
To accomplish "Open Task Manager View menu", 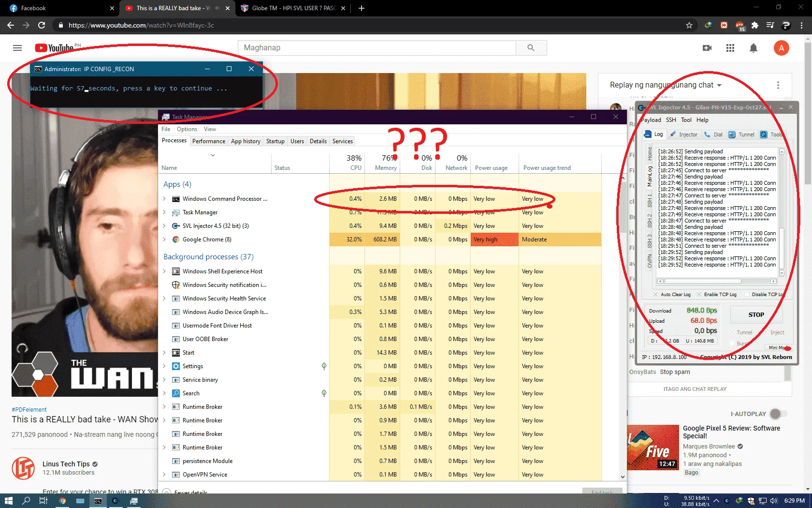I will [210, 129].
